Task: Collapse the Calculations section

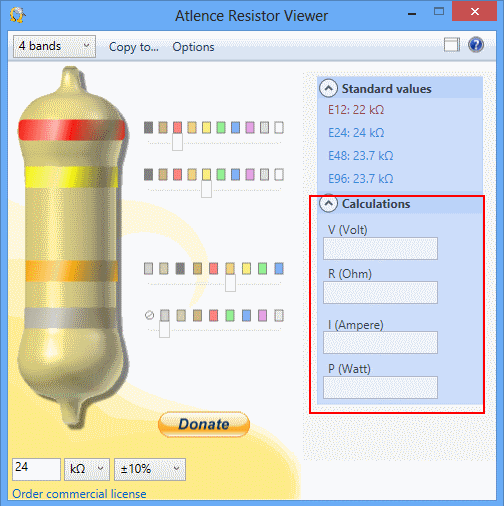Action: coord(328,204)
